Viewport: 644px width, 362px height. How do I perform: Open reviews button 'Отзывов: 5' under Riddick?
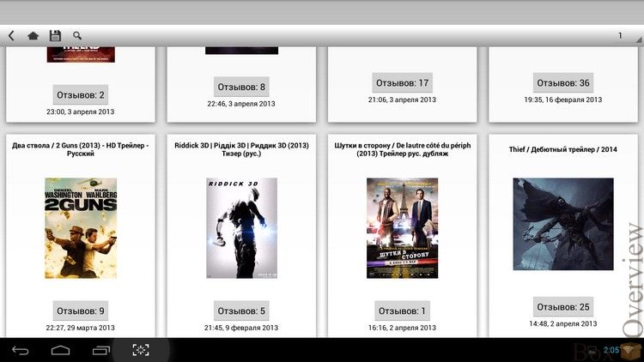(x=241, y=311)
